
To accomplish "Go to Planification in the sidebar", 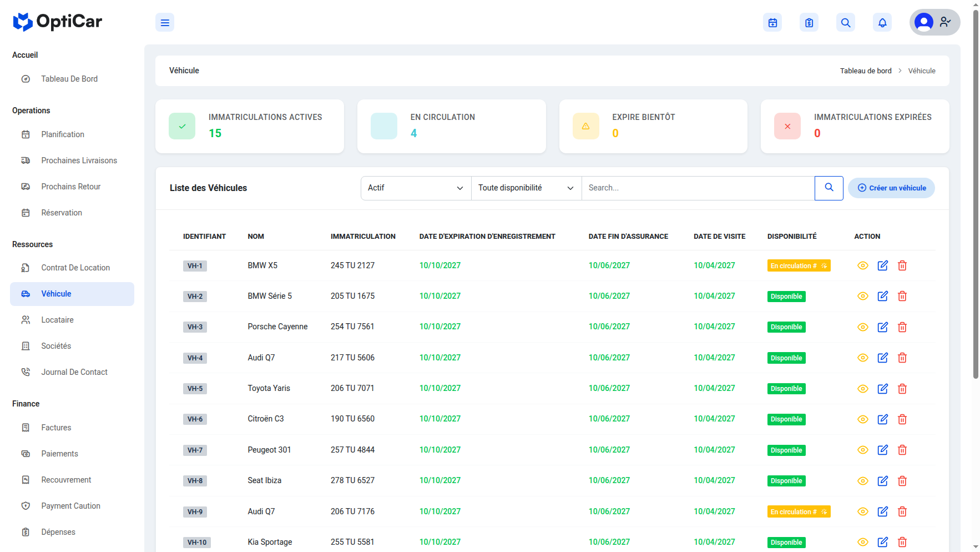I will (x=72, y=134).
